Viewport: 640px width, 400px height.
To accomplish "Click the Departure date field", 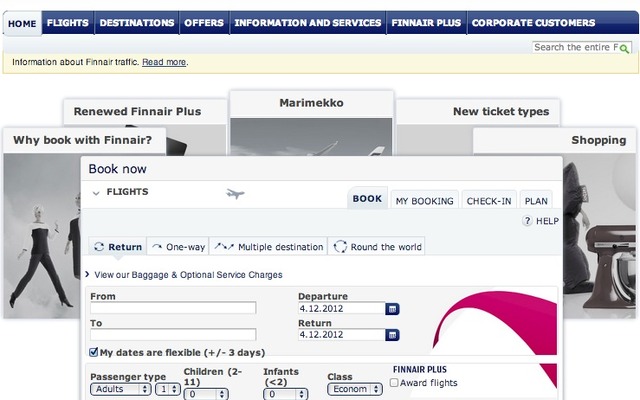I will point(342,309).
